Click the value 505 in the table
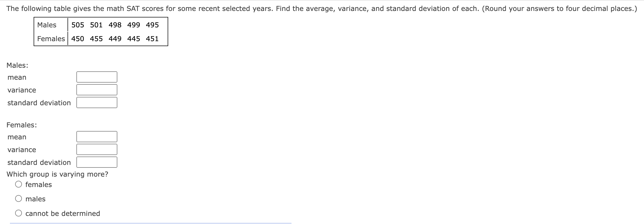 (x=77, y=25)
